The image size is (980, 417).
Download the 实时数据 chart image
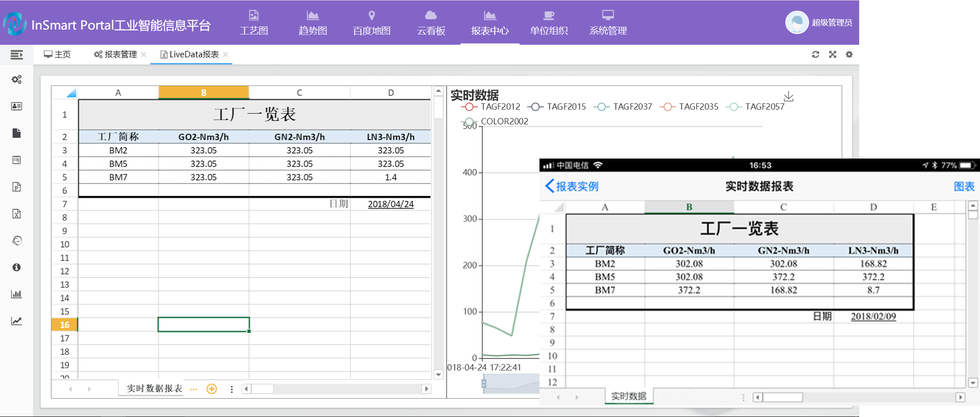click(789, 96)
